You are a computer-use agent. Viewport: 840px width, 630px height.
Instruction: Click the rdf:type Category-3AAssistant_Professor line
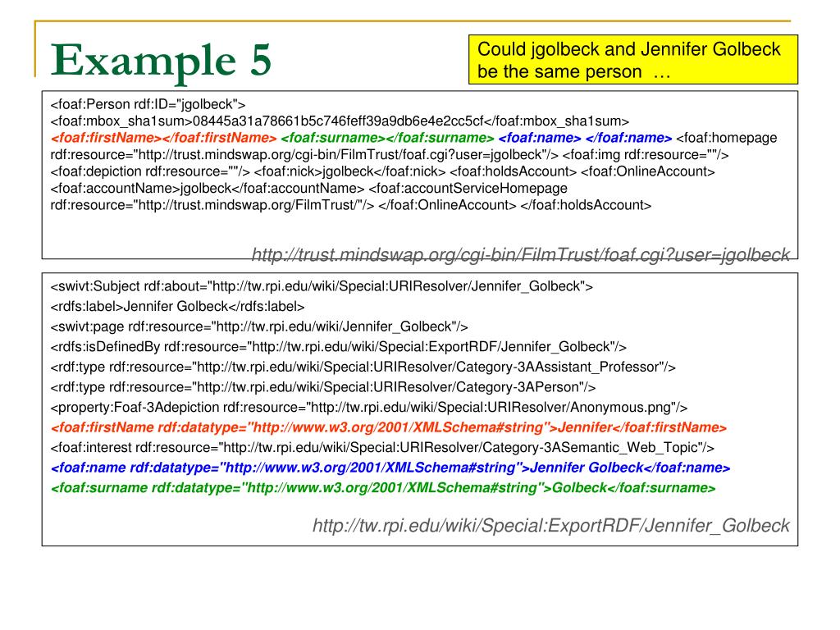[x=363, y=367]
